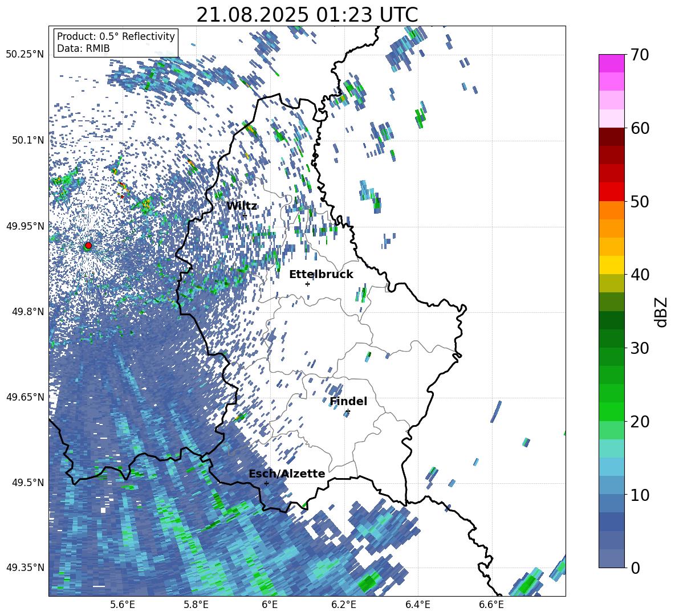The image size is (675, 616).
Task: Click the latitude label 49.5°N
Action: coord(27,482)
